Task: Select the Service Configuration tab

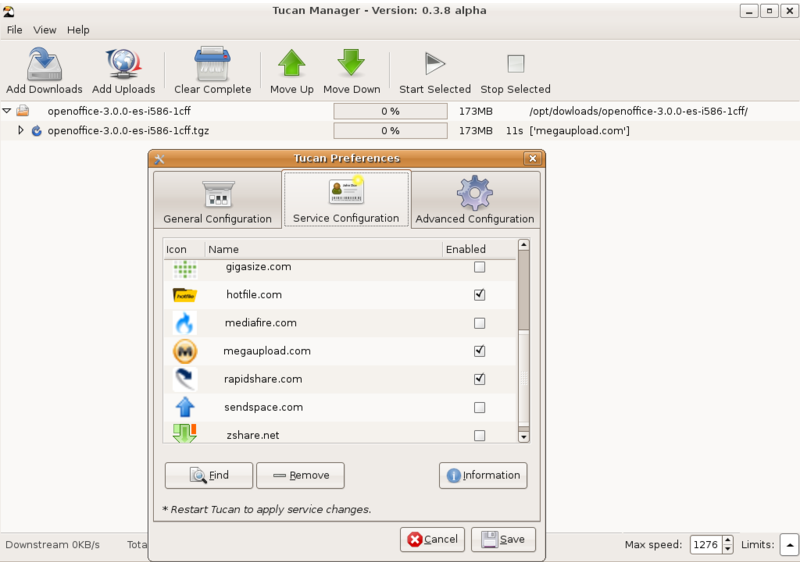Action: (346, 199)
